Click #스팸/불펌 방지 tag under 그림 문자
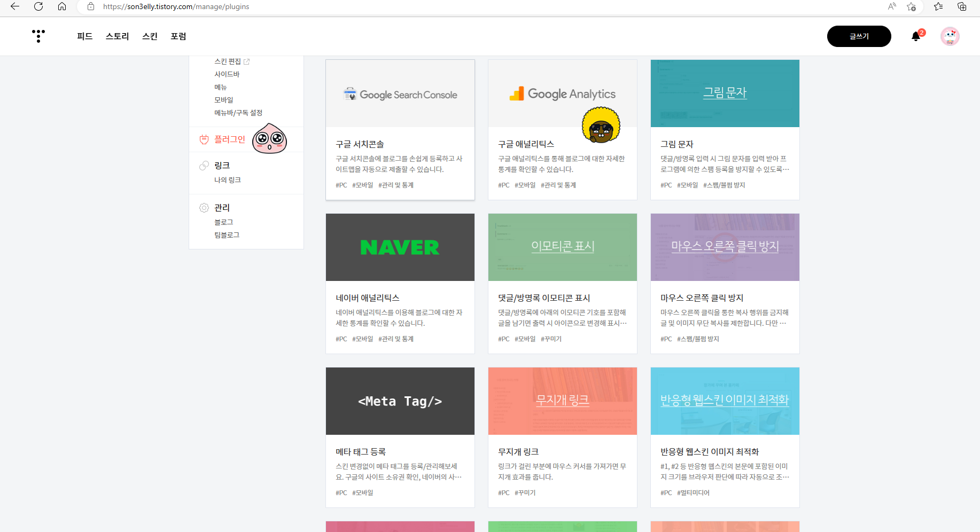Image resolution: width=980 pixels, height=532 pixels. 724,185
